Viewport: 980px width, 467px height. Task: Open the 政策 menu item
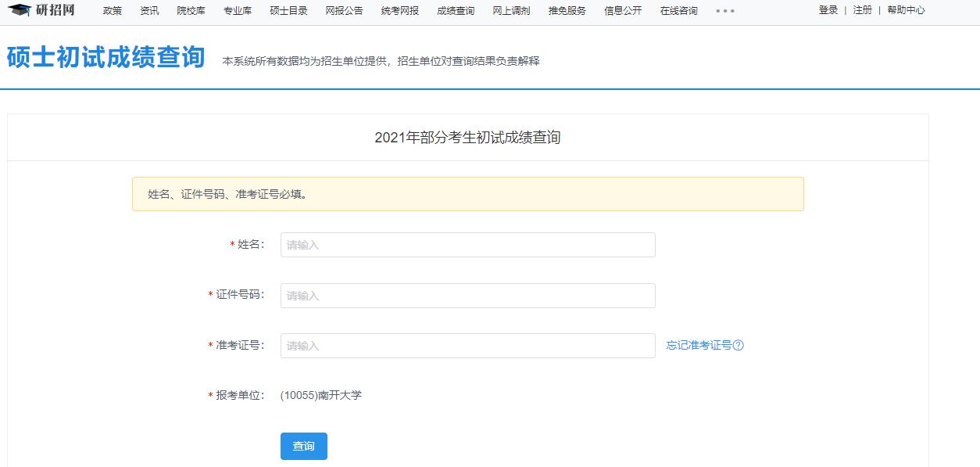tap(112, 11)
